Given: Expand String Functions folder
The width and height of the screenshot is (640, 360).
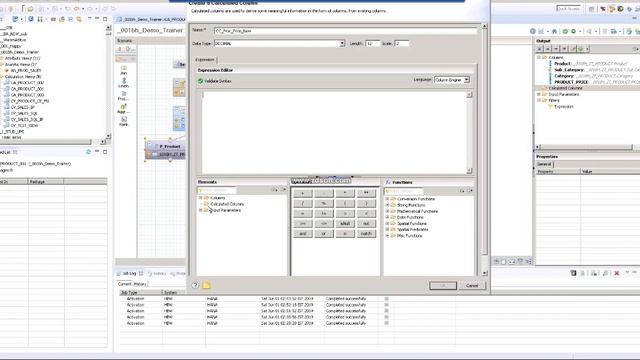Looking at the screenshot, I should 387,205.
